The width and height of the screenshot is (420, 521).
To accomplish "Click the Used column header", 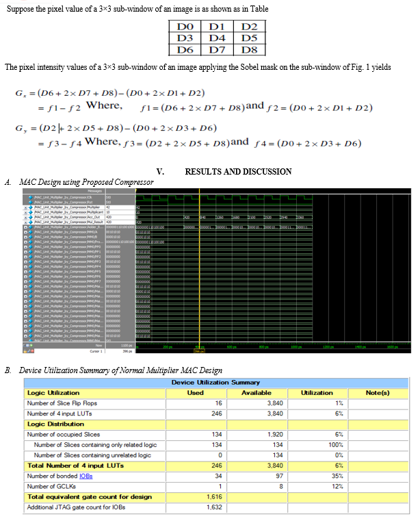I will (x=195, y=393).
